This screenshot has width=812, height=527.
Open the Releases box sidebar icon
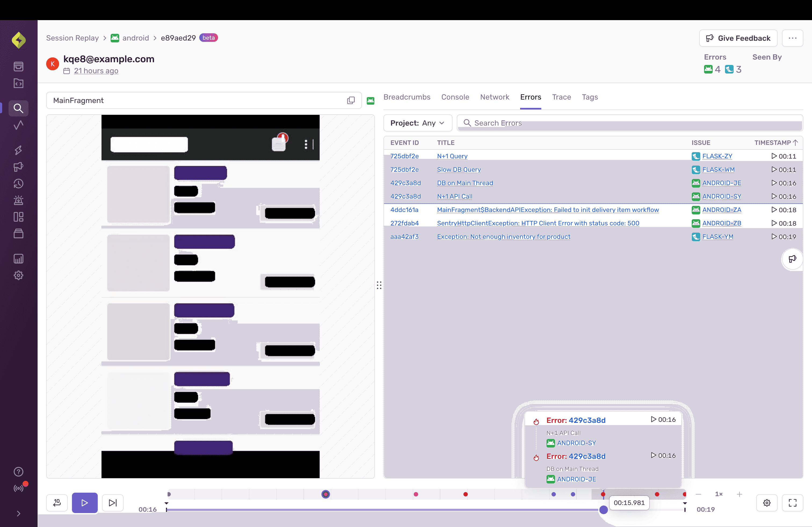coord(19,233)
